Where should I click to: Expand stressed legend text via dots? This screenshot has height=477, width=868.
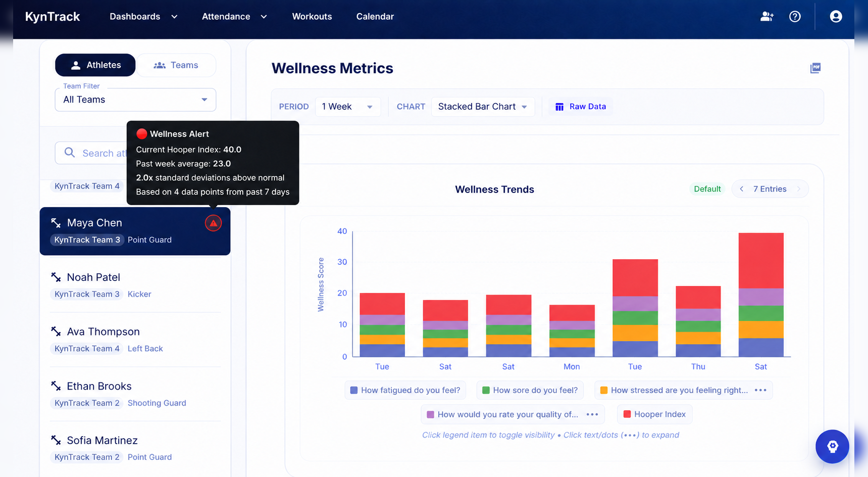[x=760, y=390]
